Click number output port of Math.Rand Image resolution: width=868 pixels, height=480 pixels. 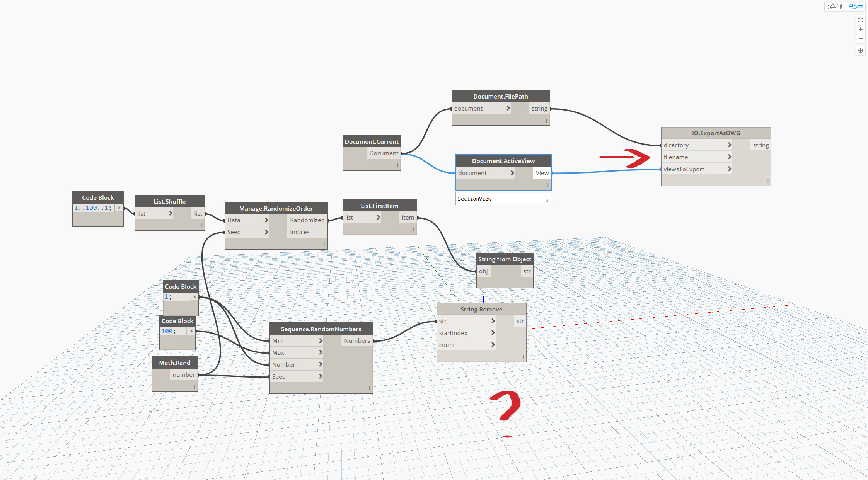[184, 375]
